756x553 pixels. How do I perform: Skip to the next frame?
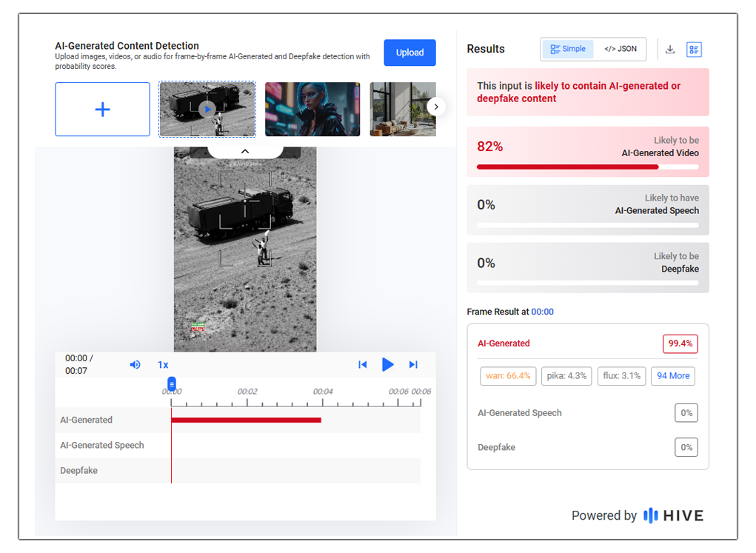pyautogui.click(x=413, y=364)
